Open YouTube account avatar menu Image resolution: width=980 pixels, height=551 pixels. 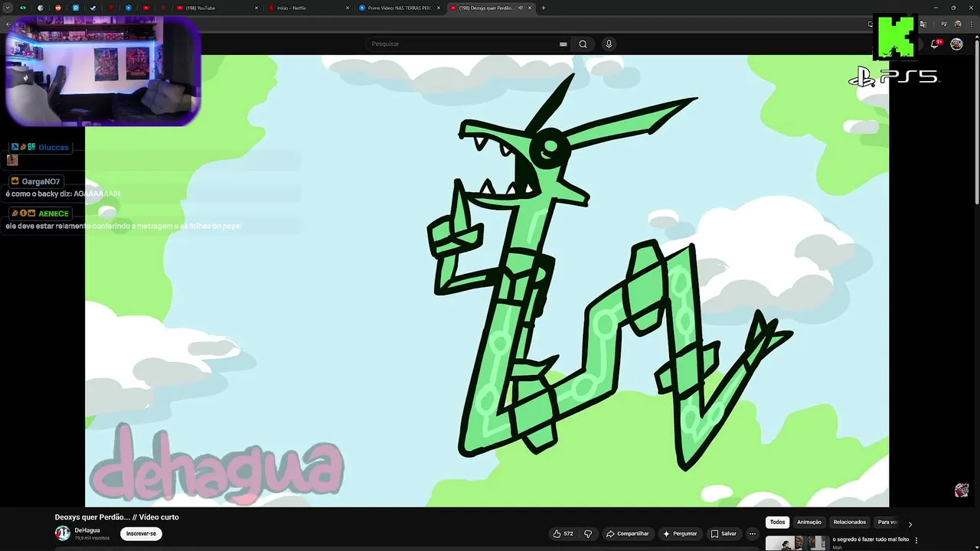(956, 44)
